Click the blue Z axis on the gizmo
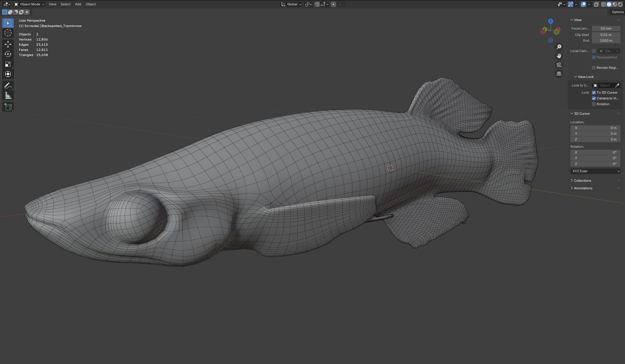The height and width of the screenshot is (364, 625). point(551,21)
